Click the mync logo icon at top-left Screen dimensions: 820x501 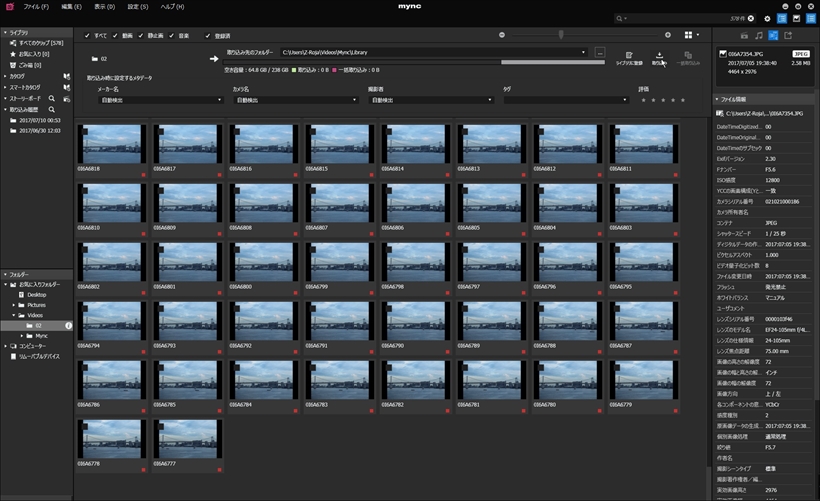click(x=9, y=6)
